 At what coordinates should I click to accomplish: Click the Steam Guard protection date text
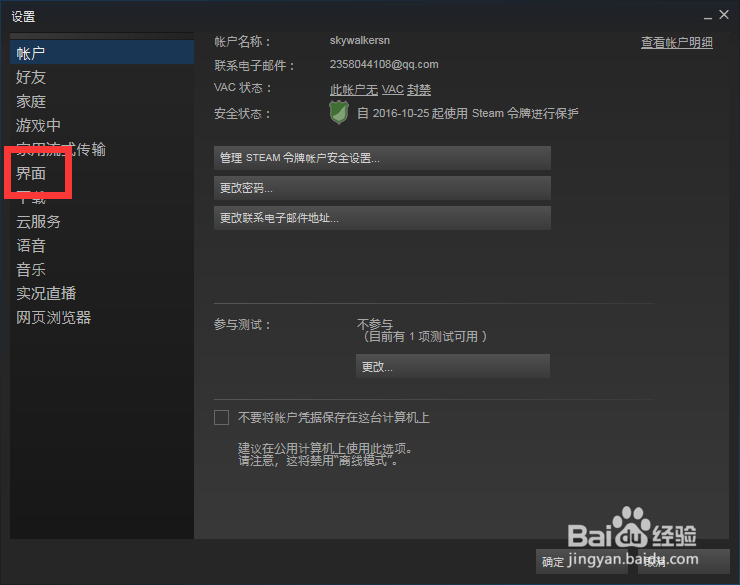[468, 113]
